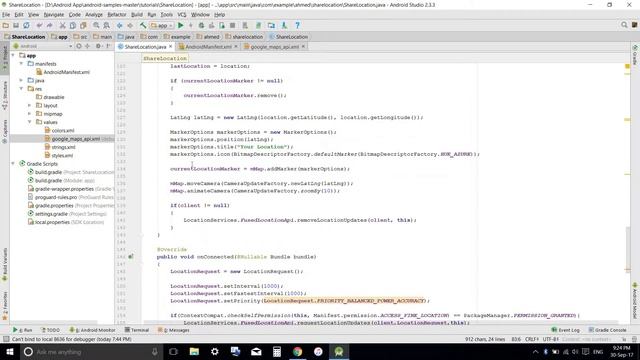Click the Cut scissors icon
Screen dimensions: 640x360
coord(62,25)
